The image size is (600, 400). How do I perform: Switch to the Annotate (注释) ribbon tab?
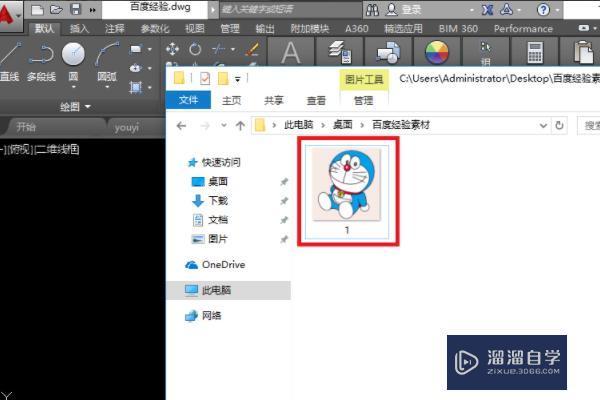click(114, 29)
